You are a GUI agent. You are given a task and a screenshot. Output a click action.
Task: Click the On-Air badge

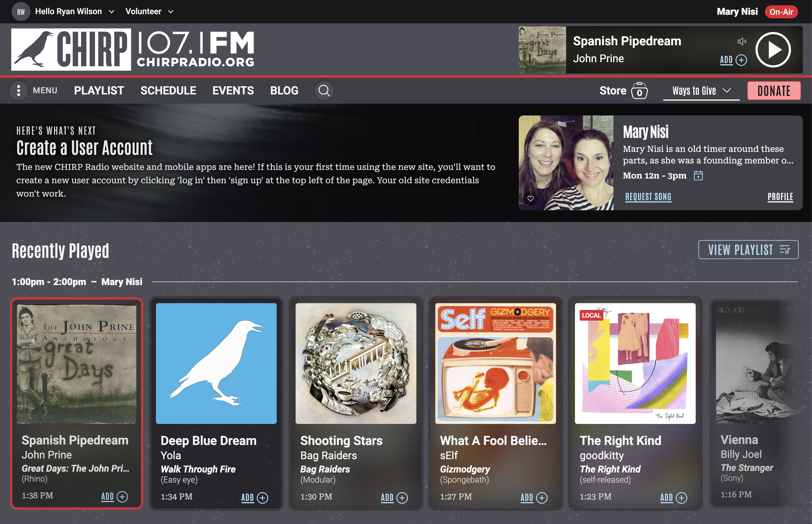(x=781, y=12)
